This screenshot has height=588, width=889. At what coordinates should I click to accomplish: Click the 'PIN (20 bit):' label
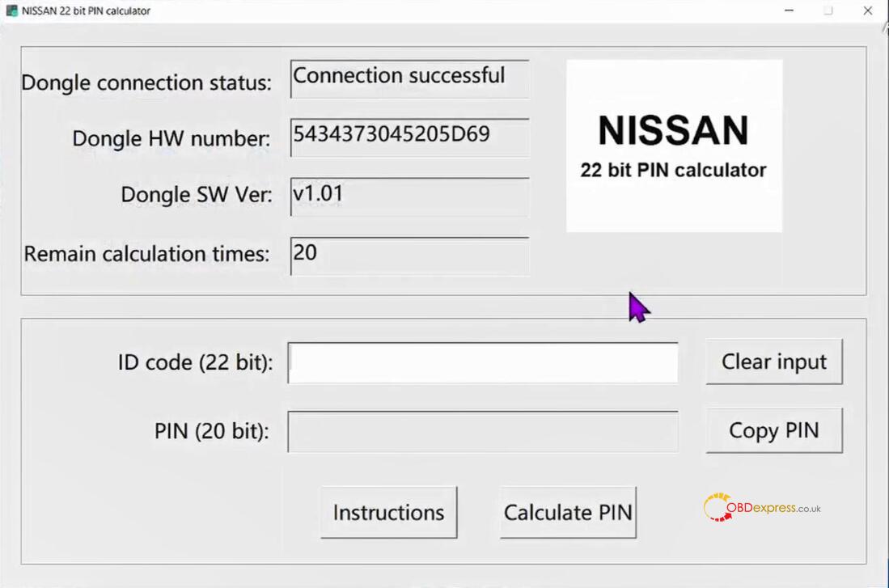(211, 431)
